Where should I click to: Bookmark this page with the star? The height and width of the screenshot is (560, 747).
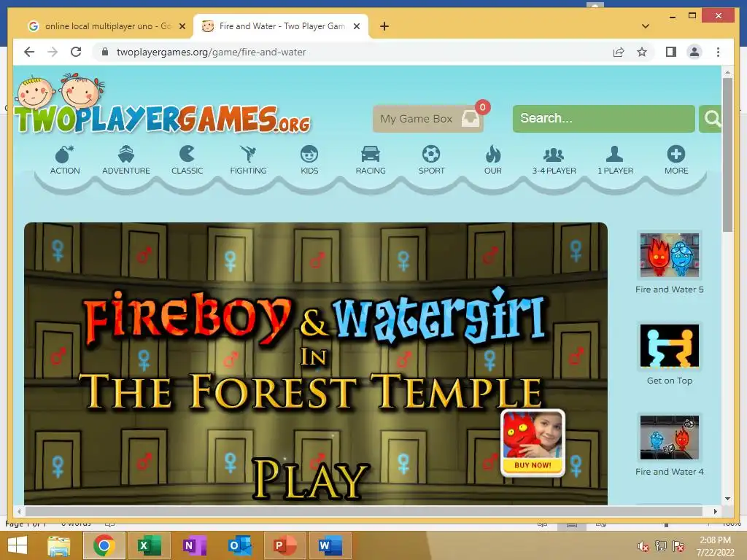pos(642,52)
